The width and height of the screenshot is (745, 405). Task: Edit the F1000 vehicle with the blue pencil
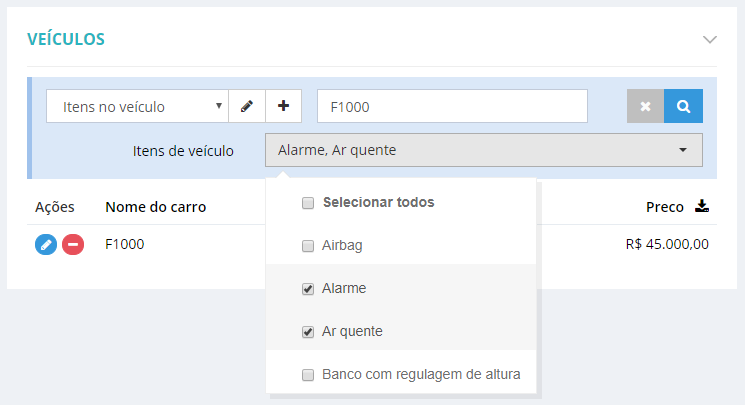point(46,244)
